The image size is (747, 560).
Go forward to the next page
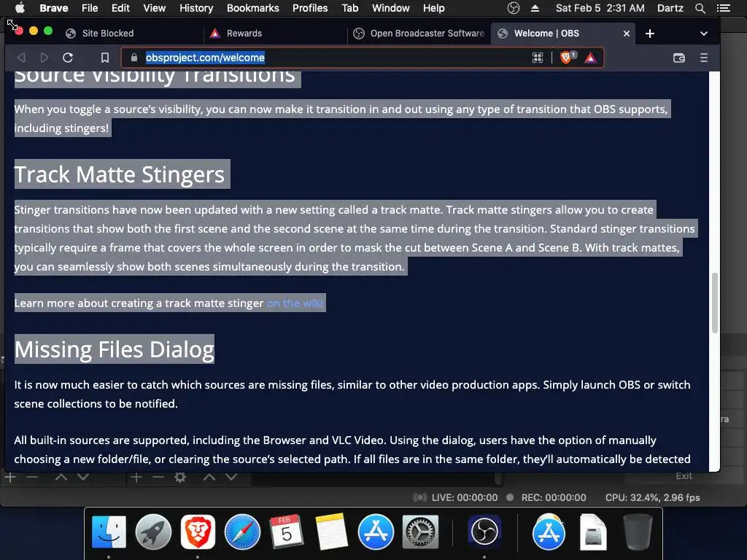pos(44,58)
